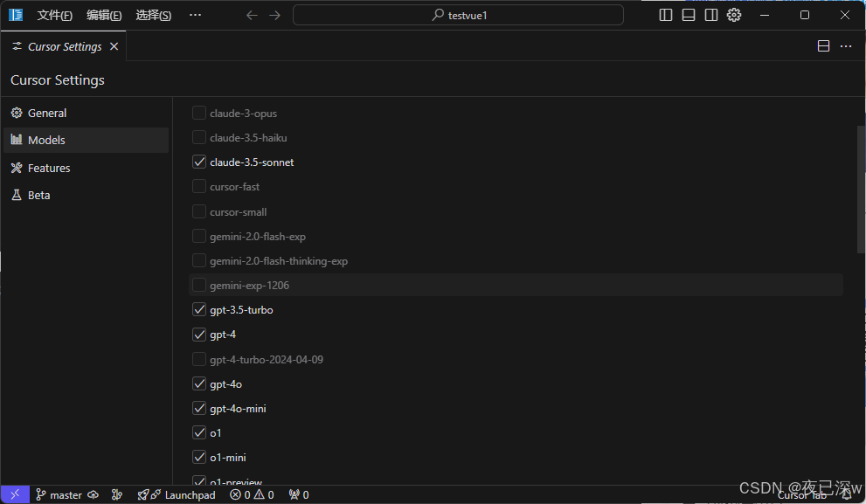
Task: Toggle the primary side bar layout icon
Action: (666, 16)
